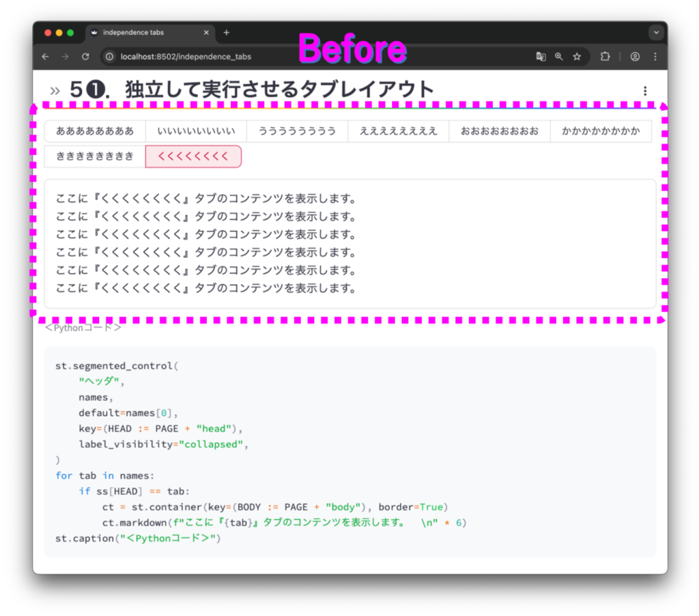Go forward using the browser forward arrow
The image size is (699, 616).
(x=65, y=57)
